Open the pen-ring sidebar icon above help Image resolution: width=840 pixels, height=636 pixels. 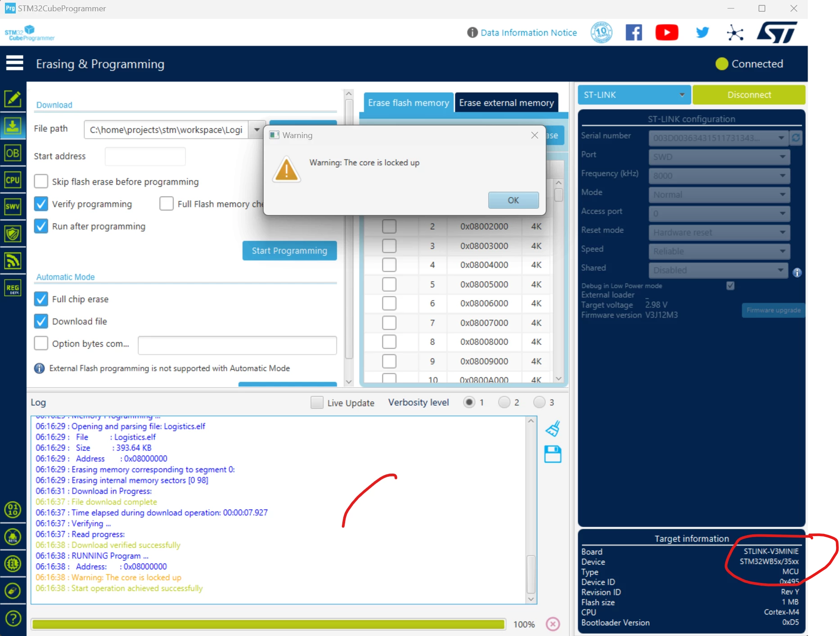coord(13,591)
